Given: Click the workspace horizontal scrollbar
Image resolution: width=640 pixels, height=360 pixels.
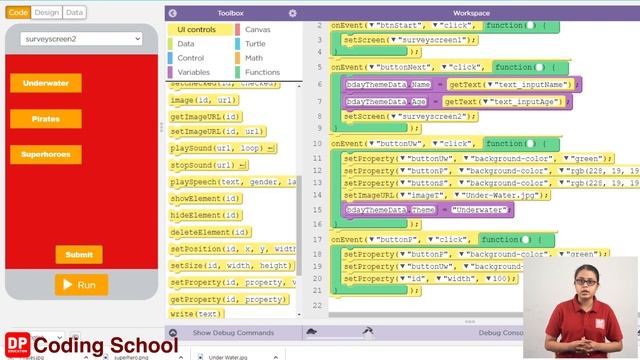Looking at the screenshot, I should [x=426, y=315].
